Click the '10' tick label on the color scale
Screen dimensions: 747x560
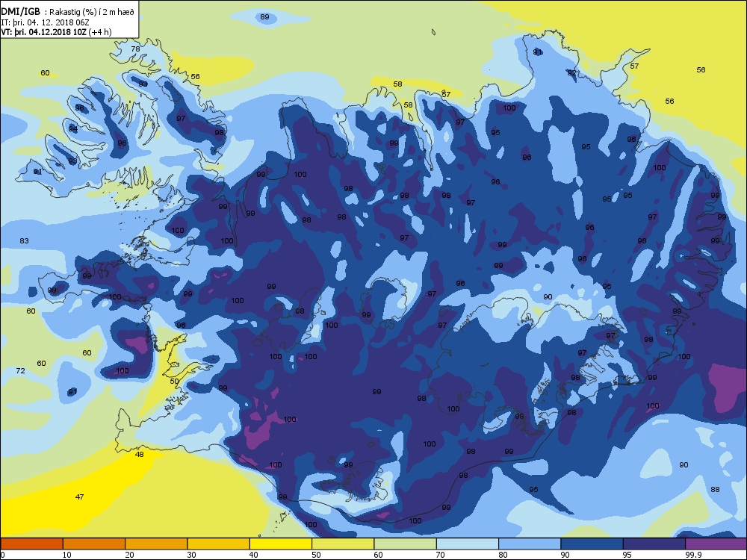click(x=67, y=555)
